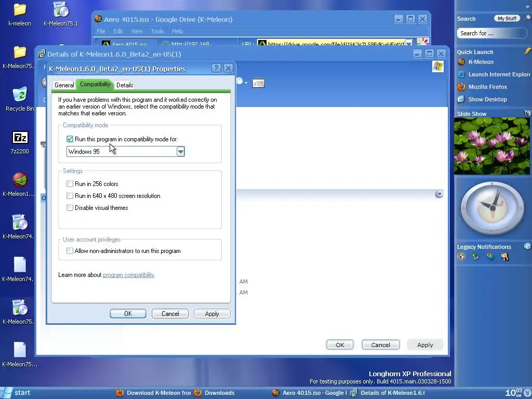Click the K-Meleon URL address field
Viewport: 532px width, 399px height.
(331, 44)
